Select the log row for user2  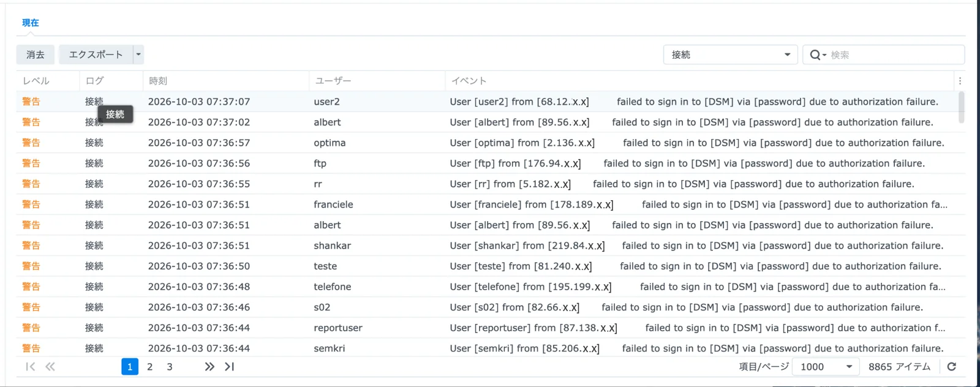488,102
